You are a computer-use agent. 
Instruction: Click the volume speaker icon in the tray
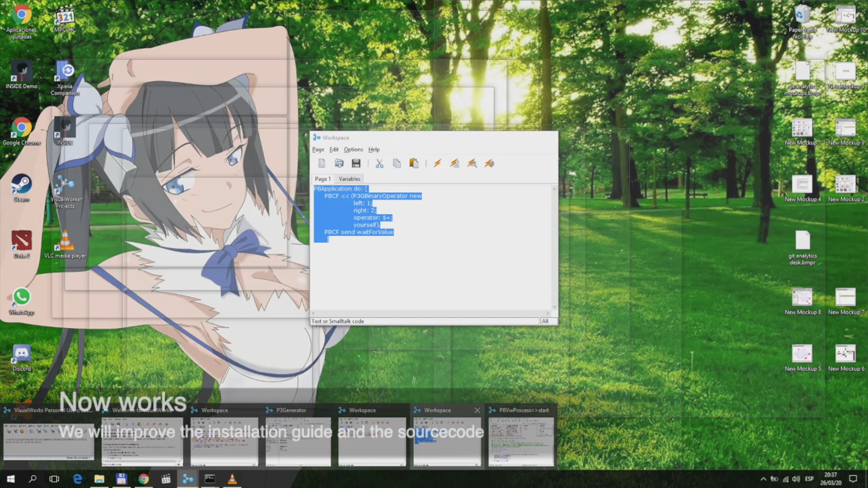tap(796, 479)
